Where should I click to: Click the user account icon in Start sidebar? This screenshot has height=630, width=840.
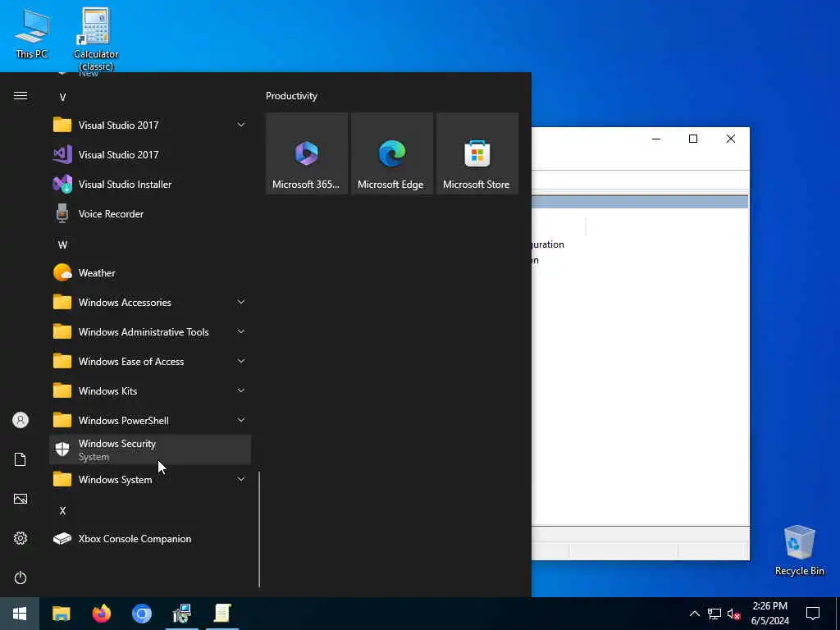click(21, 420)
